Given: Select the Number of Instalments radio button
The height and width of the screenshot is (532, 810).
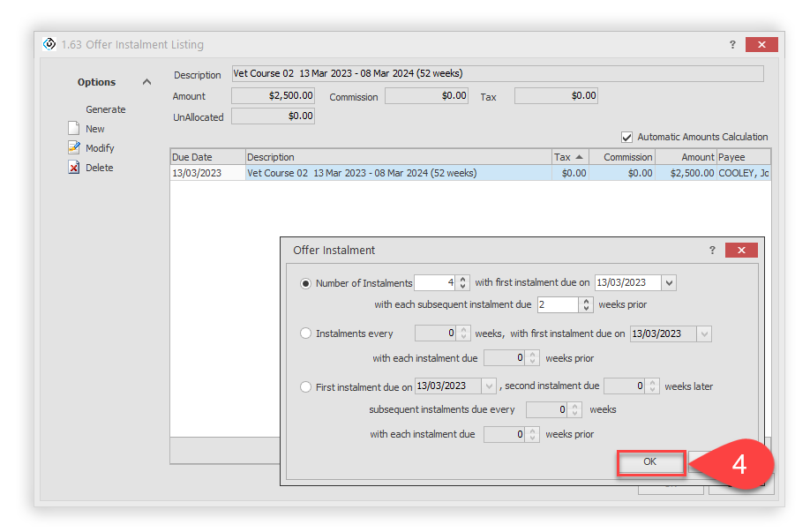Looking at the screenshot, I should pyautogui.click(x=306, y=283).
